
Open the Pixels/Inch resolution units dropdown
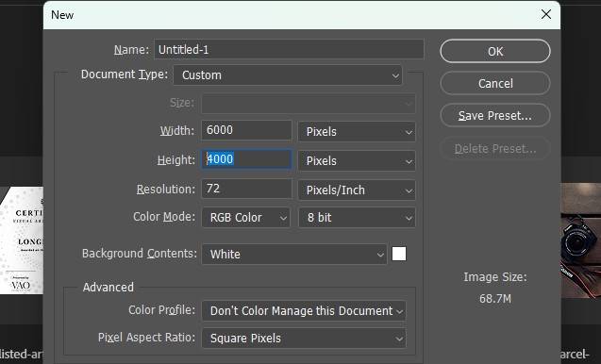pos(357,190)
